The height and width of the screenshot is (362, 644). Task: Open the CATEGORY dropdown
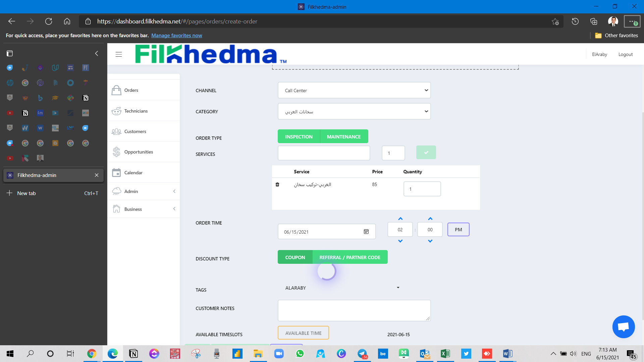[354, 112]
